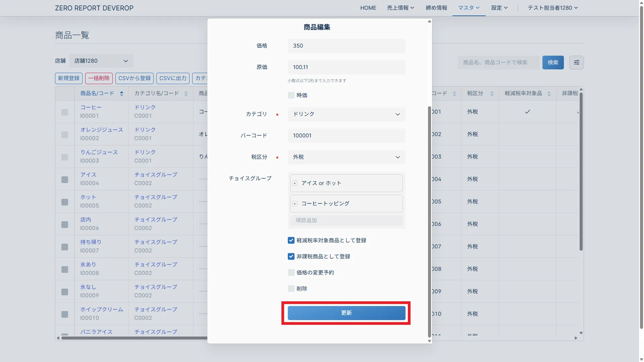Click the 原価 input field
The image size is (644, 362).
[346, 67]
